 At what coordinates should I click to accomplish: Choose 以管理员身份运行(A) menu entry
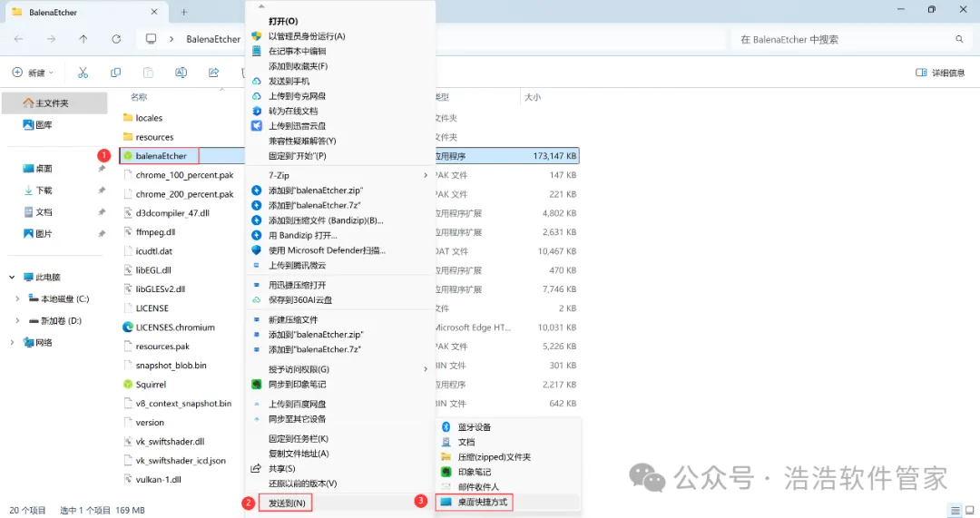307,36
